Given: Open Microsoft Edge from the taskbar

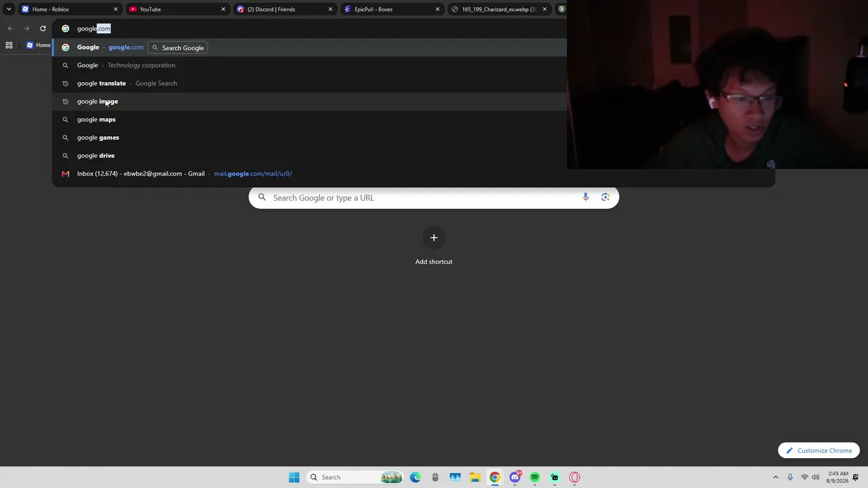Looking at the screenshot, I should click(x=415, y=477).
